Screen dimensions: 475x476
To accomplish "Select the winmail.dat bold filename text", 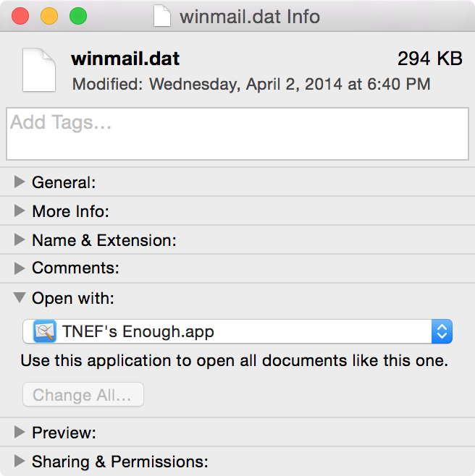I will pos(125,59).
